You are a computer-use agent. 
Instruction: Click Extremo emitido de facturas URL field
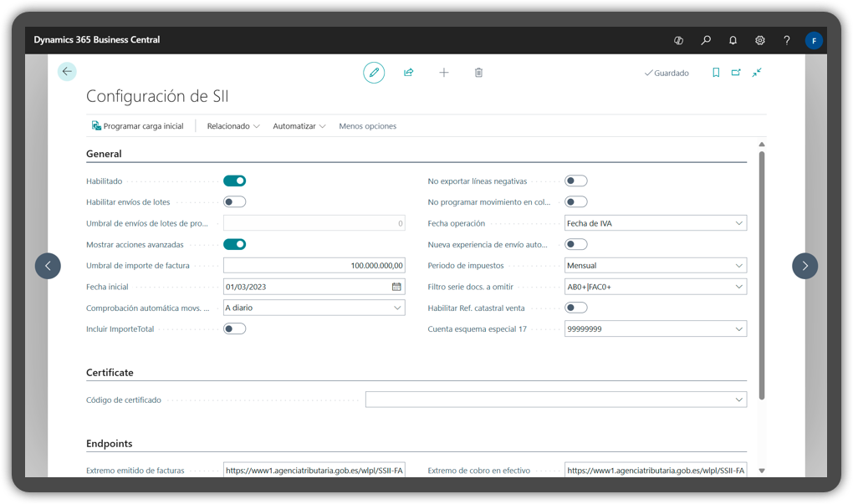click(x=314, y=471)
